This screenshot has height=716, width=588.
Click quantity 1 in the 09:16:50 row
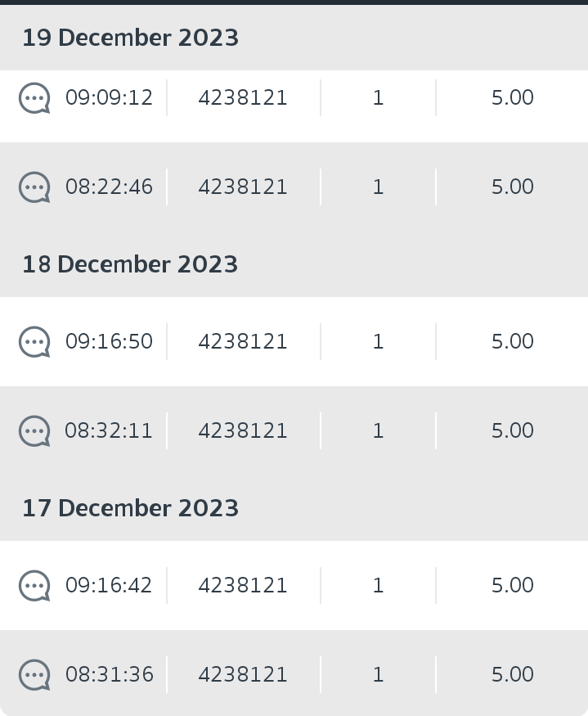(x=378, y=341)
